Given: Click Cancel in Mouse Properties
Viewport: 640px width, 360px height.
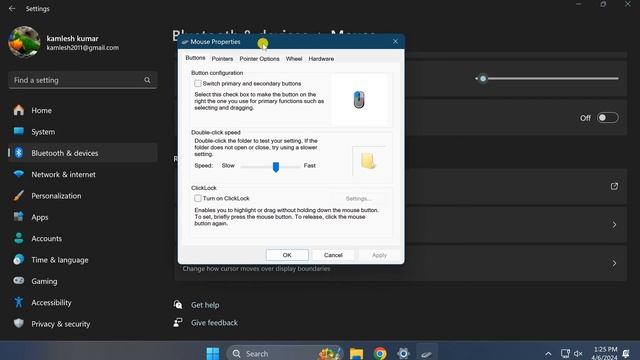Looking at the screenshot, I should point(333,255).
